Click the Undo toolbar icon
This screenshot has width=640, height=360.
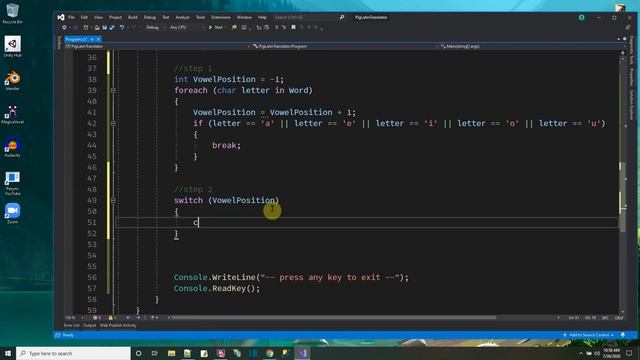(122, 27)
